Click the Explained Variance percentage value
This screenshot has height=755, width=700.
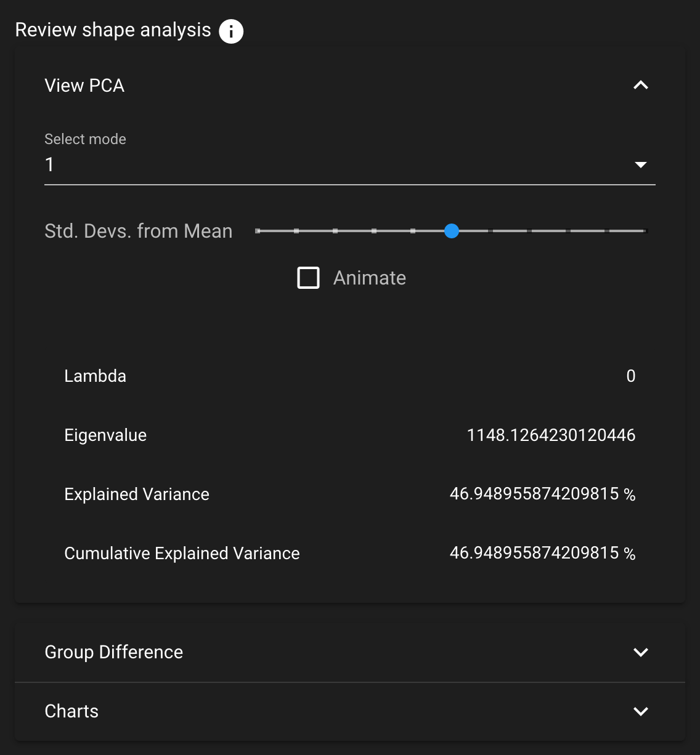pos(542,494)
